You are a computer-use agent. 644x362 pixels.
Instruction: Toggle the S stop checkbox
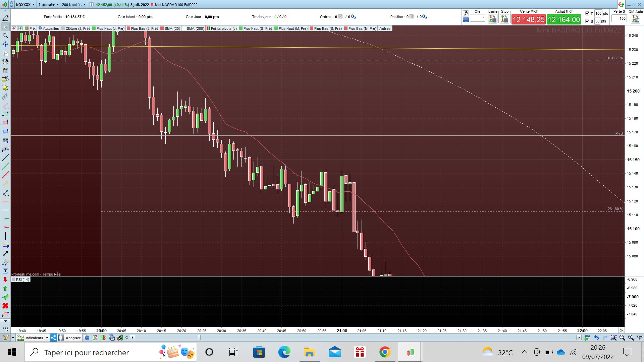587,21
